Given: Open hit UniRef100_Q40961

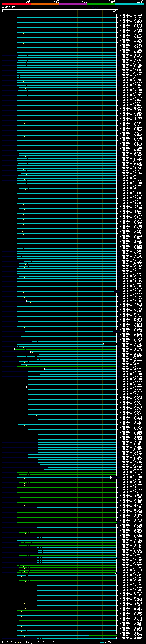Looking at the screenshot, I should (x=131, y=20).
